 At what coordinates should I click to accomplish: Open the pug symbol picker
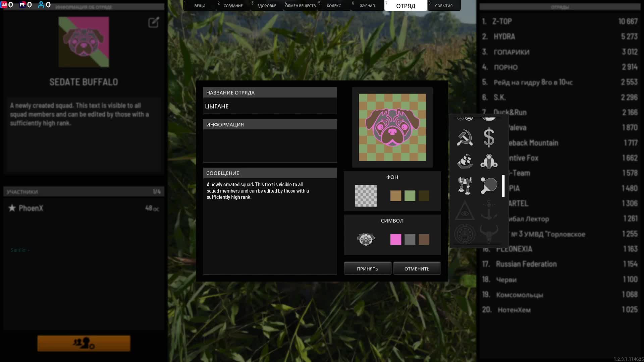[366, 239]
